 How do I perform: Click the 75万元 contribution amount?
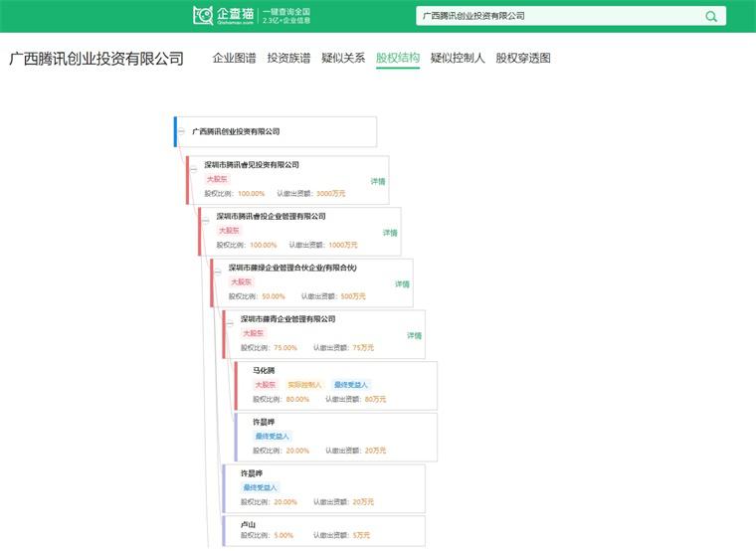(363, 347)
